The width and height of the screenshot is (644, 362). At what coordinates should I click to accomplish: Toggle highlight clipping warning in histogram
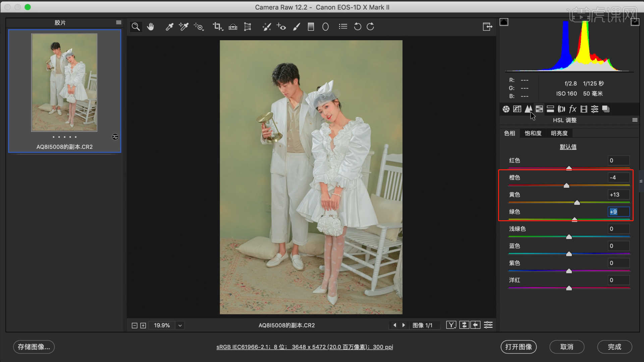pyautogui.click(x=635, y=22)
